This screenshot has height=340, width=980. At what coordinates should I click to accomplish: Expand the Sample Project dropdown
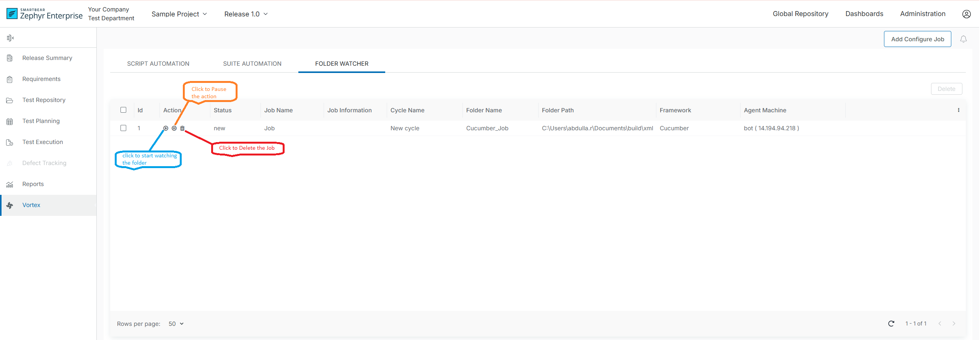tap(179, 14)
